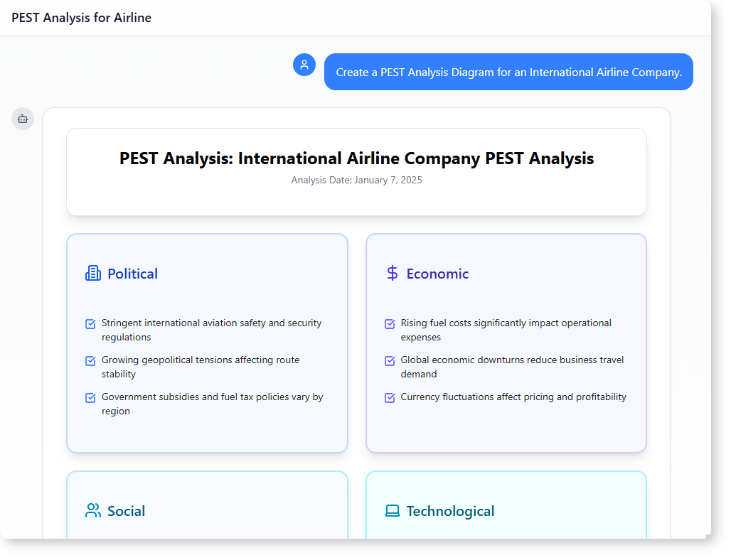
Task: Toggle checkbox for government subsidies and fuel tax
Action: click(x=90, y=398)
